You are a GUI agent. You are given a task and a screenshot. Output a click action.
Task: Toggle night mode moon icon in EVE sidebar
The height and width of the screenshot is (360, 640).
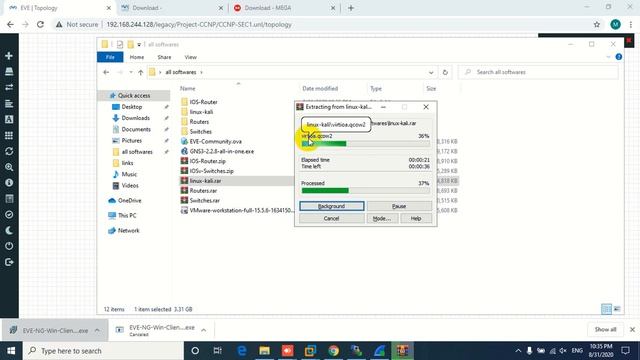coord(9,230)
